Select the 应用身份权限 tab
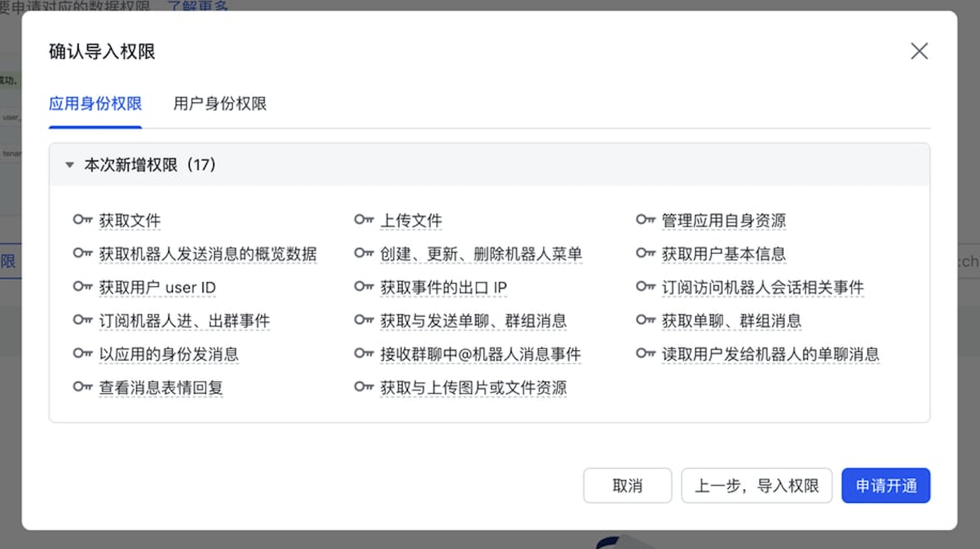The width and height of the screenshot is (980, 549). pyautogui.click(x=95, y=104)
